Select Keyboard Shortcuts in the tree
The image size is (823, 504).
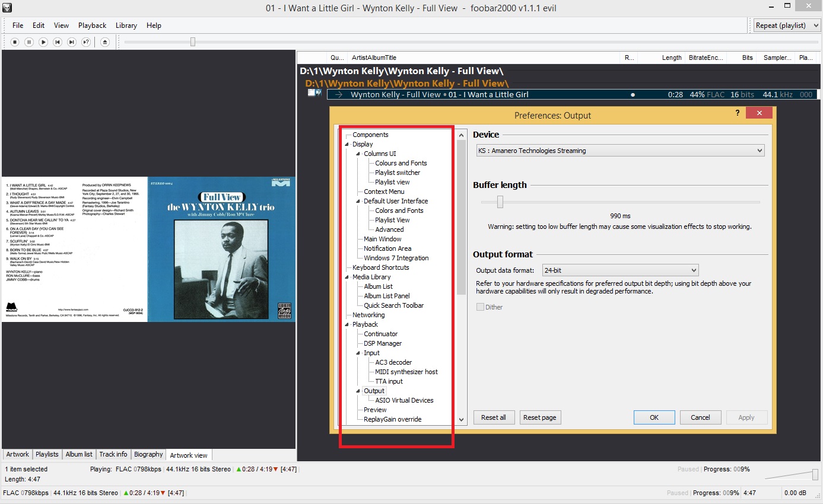[381, 268]
